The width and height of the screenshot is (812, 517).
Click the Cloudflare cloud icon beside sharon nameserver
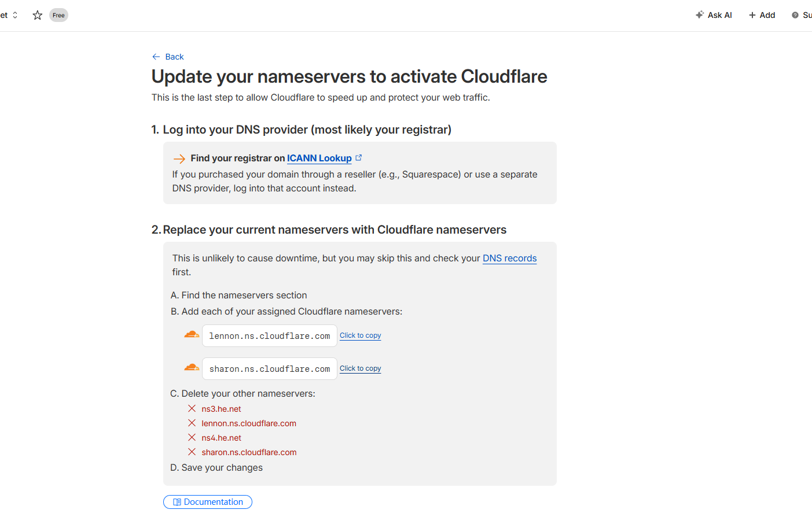[192, 368]
